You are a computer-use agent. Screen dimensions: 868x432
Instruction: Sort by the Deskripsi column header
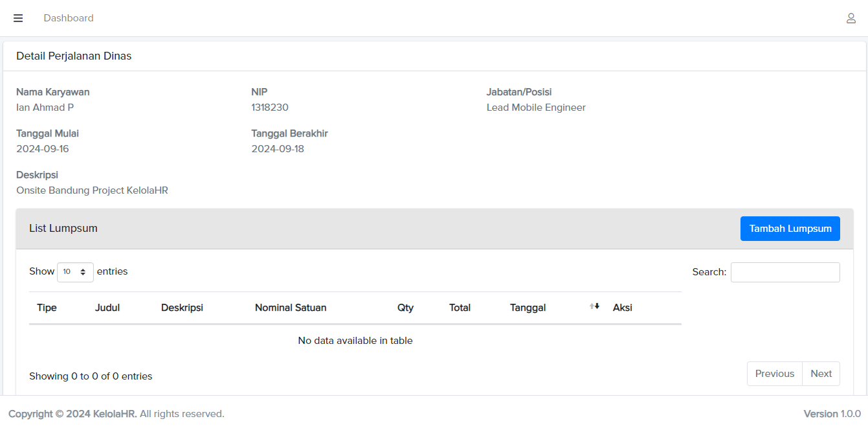[182, 308]
